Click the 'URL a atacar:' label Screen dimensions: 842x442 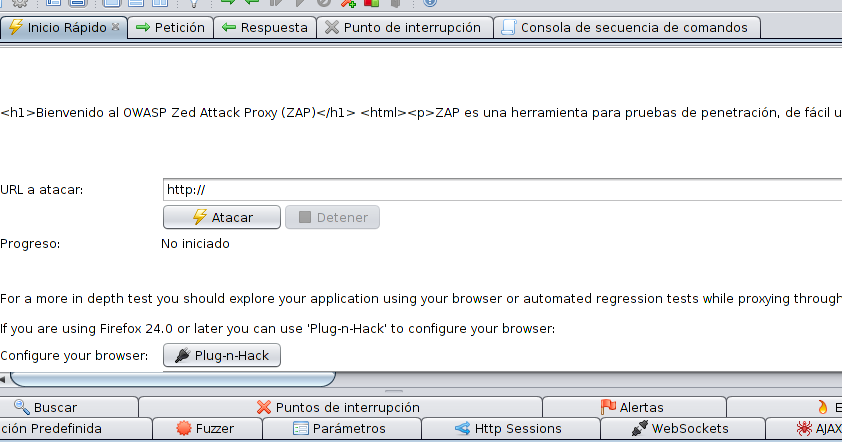point(42,190)
